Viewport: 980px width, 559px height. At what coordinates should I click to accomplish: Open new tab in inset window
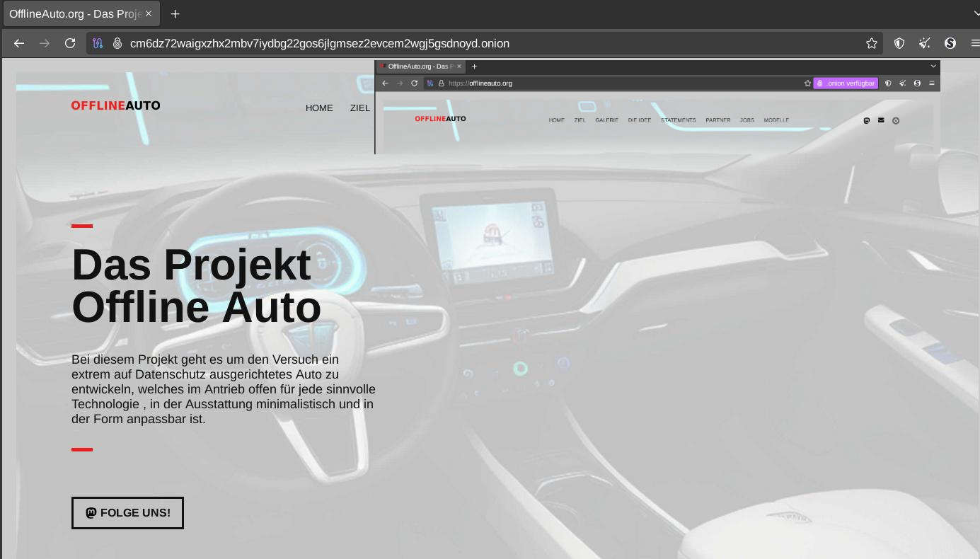(474, 67)
